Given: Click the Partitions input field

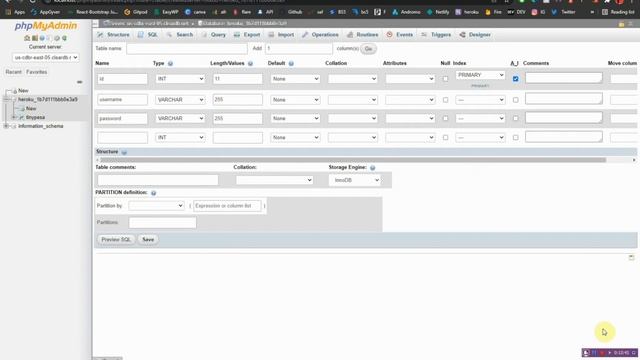Looking at the screenshot, I should 162,222.
